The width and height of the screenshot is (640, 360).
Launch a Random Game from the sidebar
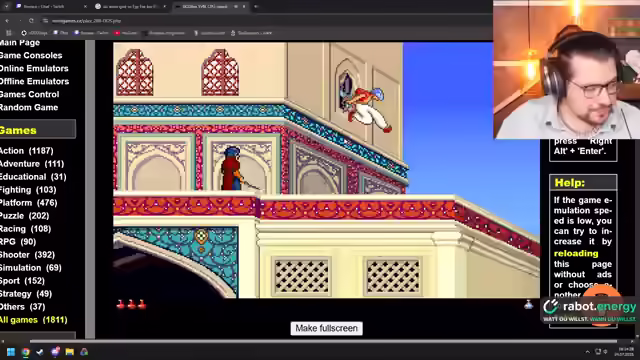coord(29,108)
